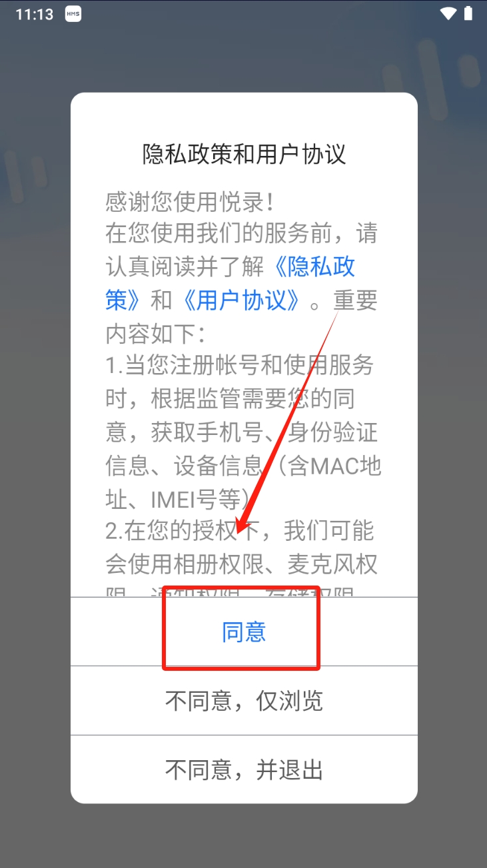Tap the dialog title 隐私政策和用户协议
487x868 pixels.
click(x=244, y=155)
